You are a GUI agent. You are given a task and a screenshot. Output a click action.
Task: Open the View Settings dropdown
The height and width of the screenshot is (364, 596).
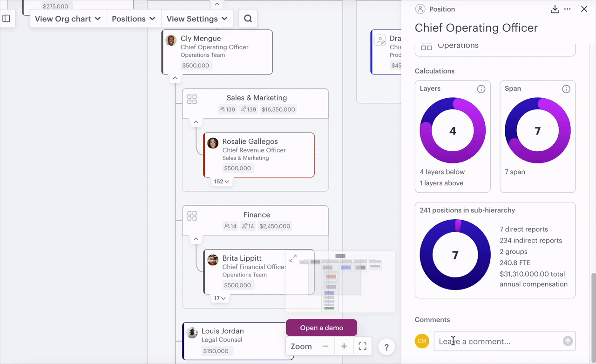click(197, 19)
